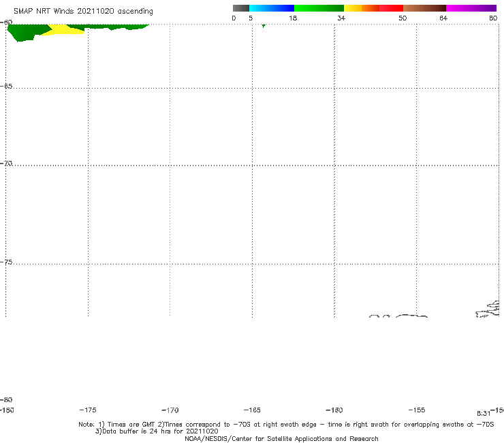Click the gray segment of the color bar
The height and width of the screenshot is (443, 504).
(x=240, y=8)
